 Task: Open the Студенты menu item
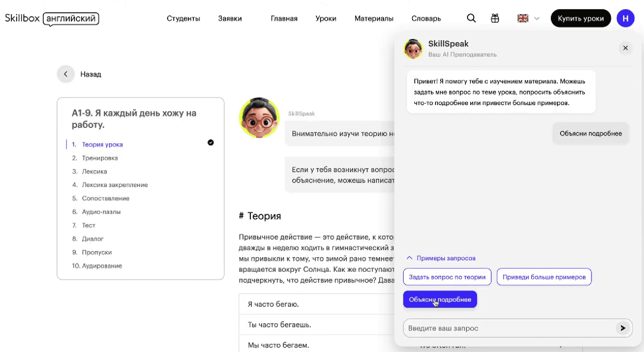183,19
